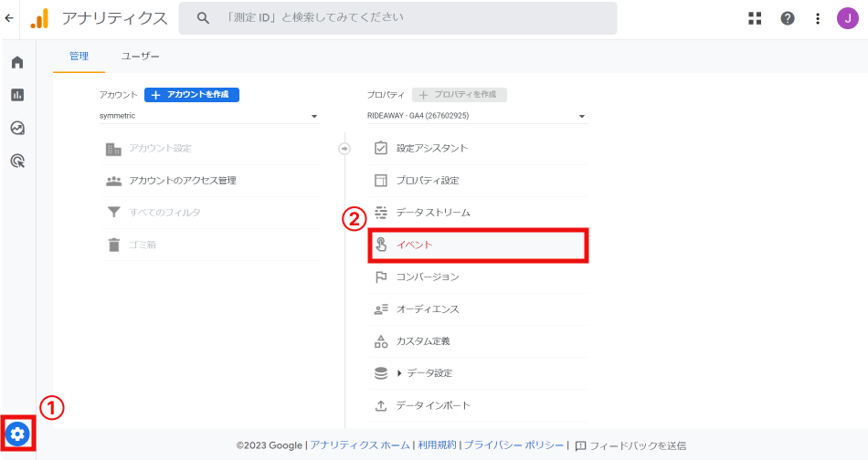
Task: Click フィードバックを送信 in footer
Action: (630, 445)
